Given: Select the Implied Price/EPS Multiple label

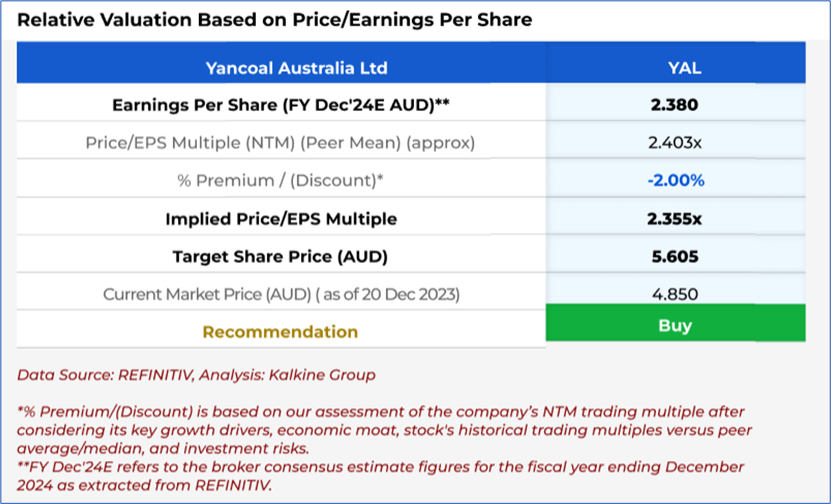Looking at the screenshot, I should pos(281,219).
